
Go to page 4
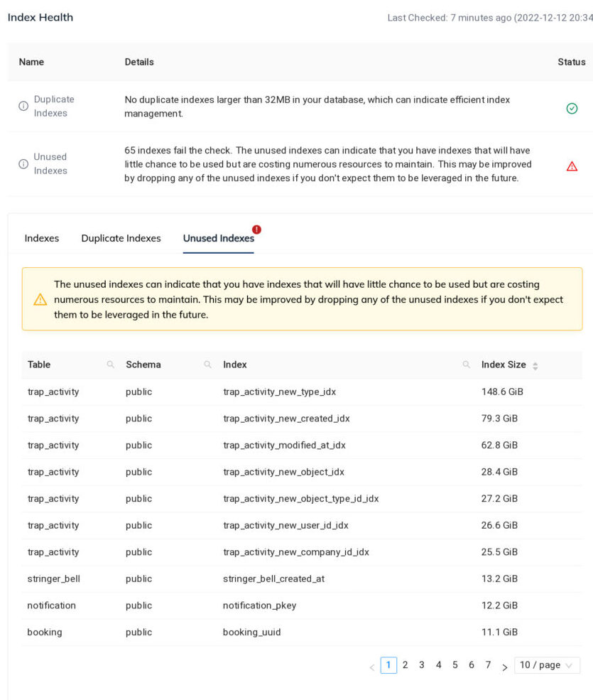click(x=439, y=664)
